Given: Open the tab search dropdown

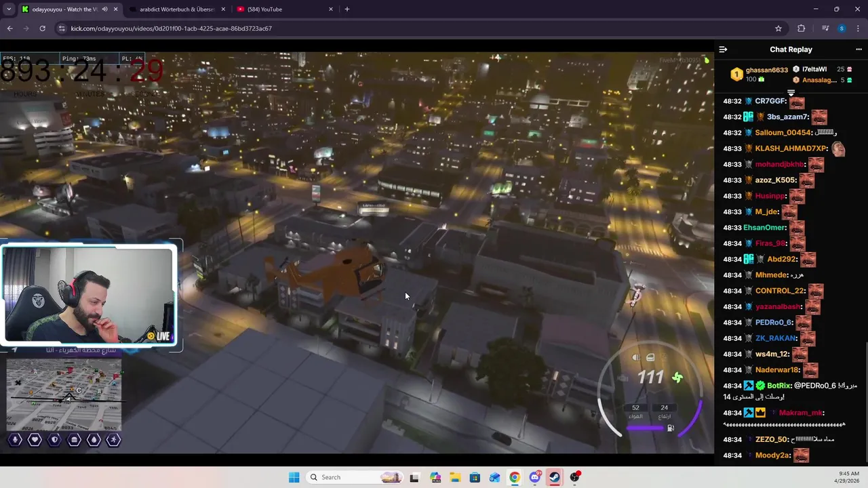Looking at the screenshot, I should [9, 9].
